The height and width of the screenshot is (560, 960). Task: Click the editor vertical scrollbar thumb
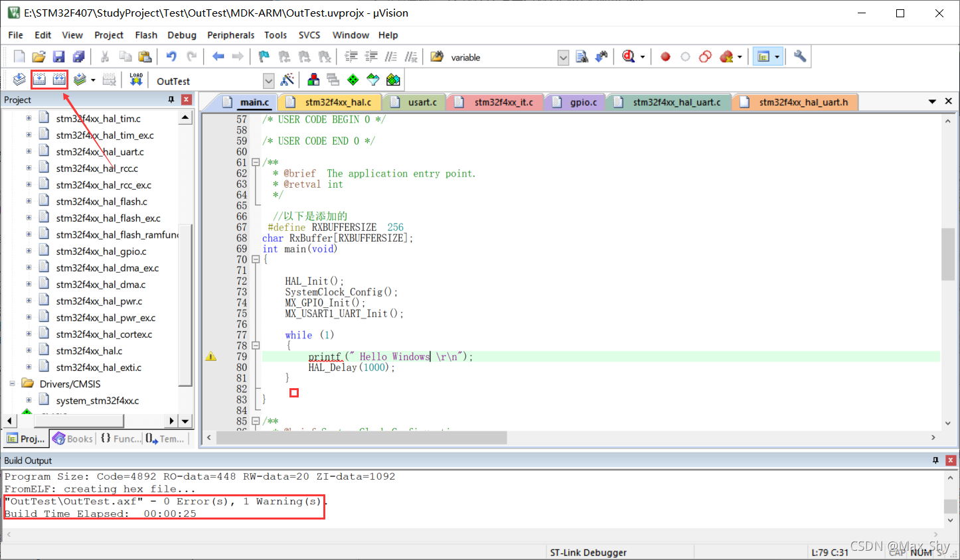(947, 254)
